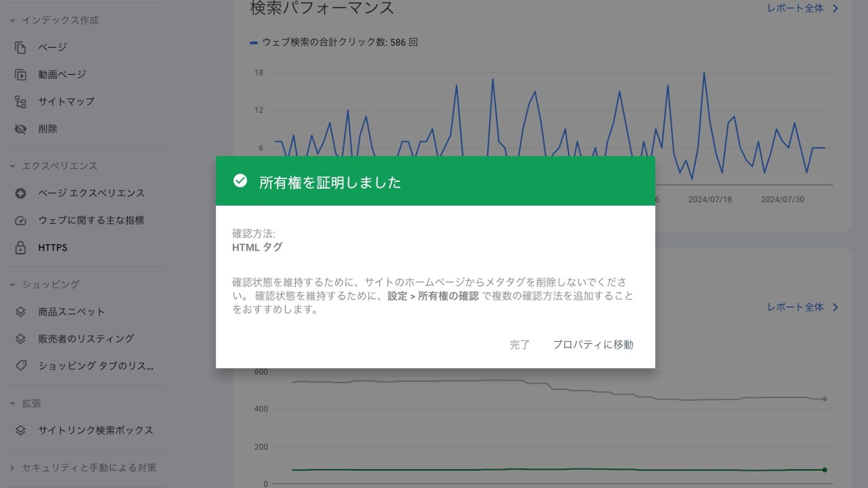Click the 2024/07/30 date label on the chart
This screenshot has height=488, width=868.
click(x=783, y=200)
